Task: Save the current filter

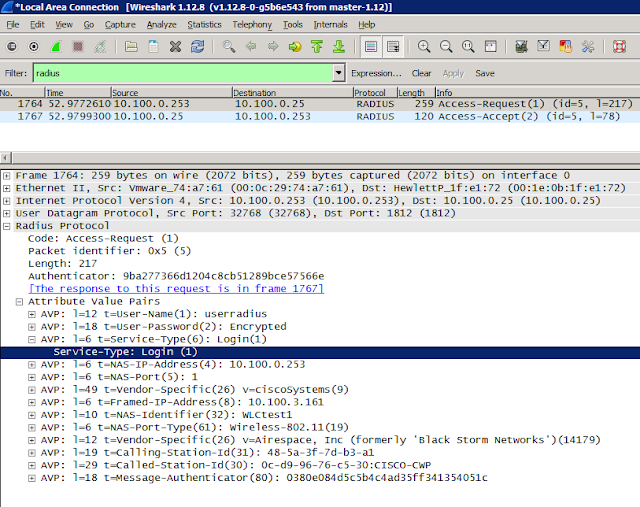Action: pos(484,73)
